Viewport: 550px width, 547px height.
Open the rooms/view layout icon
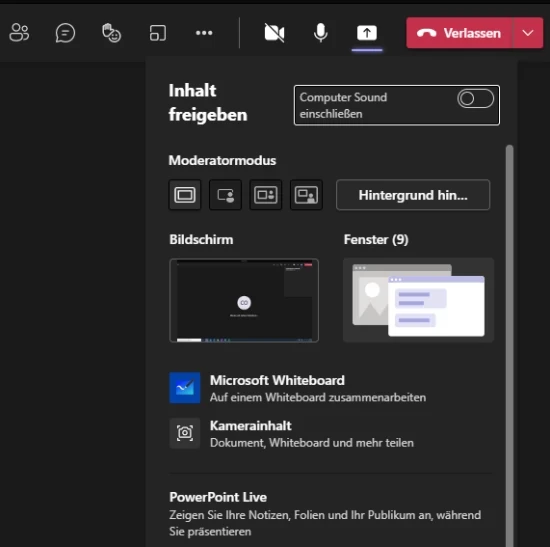(158, 33)
